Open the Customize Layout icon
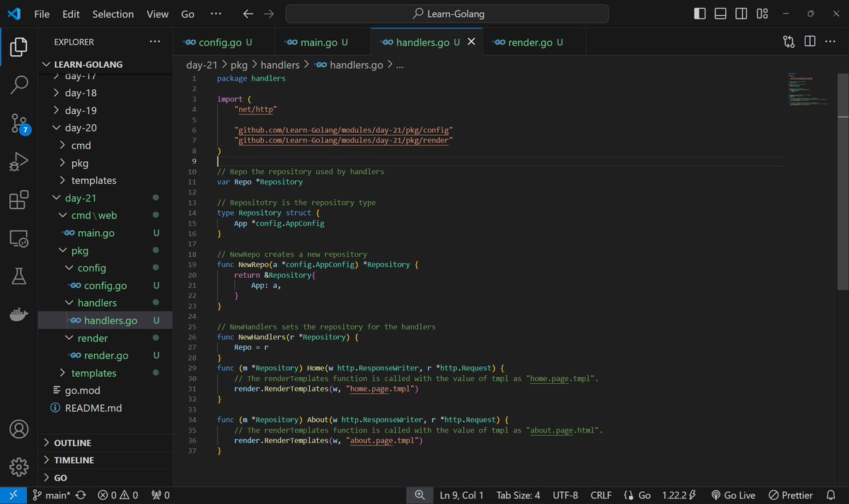Screen dimensions: 849x504 point(762,13)
